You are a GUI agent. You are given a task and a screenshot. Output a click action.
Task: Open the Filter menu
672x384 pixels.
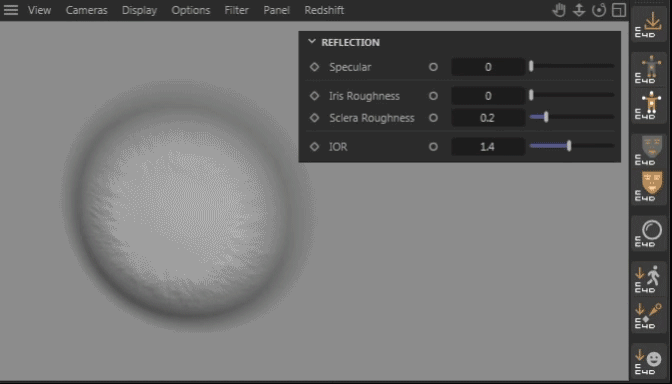tap(236, 10)
